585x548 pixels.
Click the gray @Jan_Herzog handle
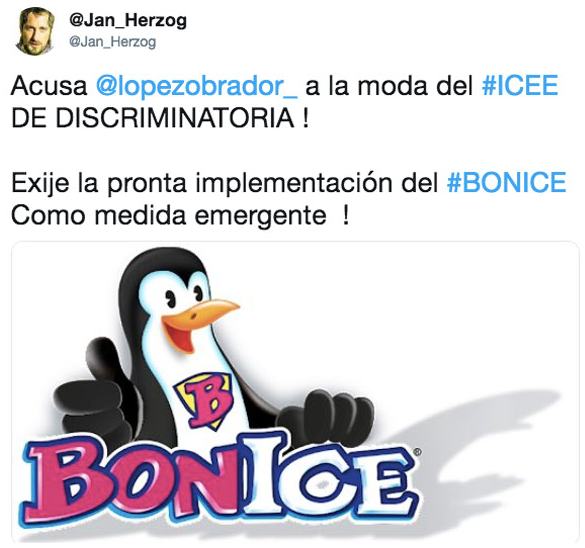[113, 42]
